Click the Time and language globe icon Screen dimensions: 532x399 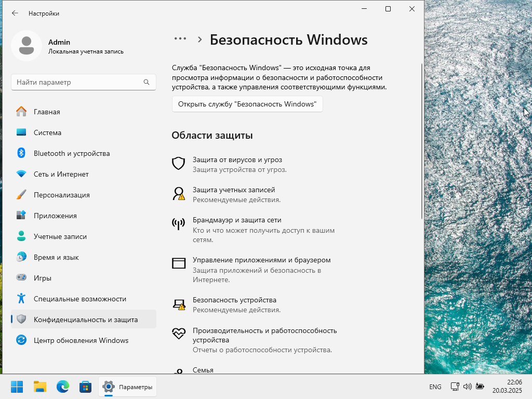pos(21,257)
